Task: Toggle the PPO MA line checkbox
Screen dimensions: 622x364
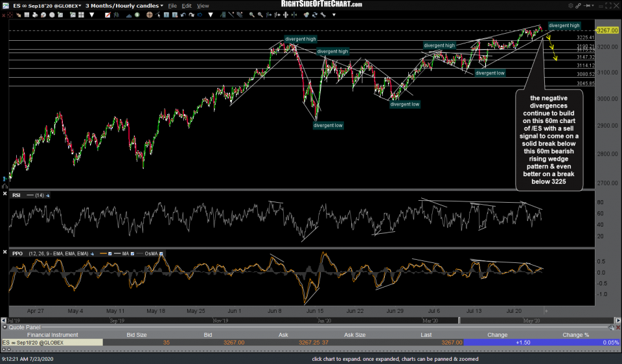Action: 132,254
